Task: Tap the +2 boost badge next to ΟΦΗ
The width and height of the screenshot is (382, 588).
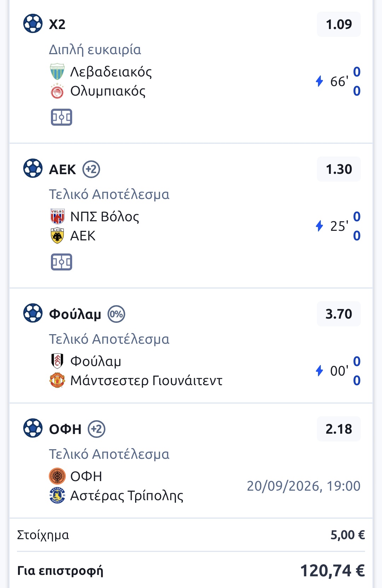Action: pyautogui.click(x=97, y=429)
